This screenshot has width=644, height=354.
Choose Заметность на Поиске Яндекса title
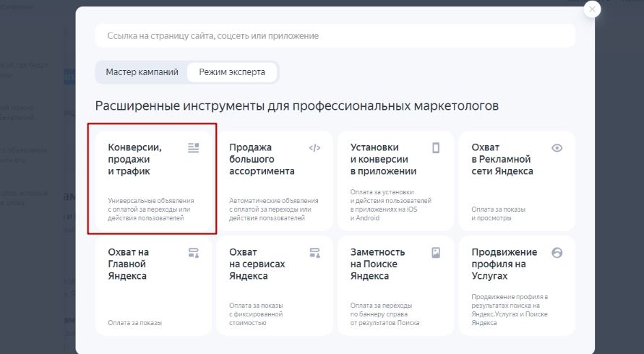pos(377,264)
